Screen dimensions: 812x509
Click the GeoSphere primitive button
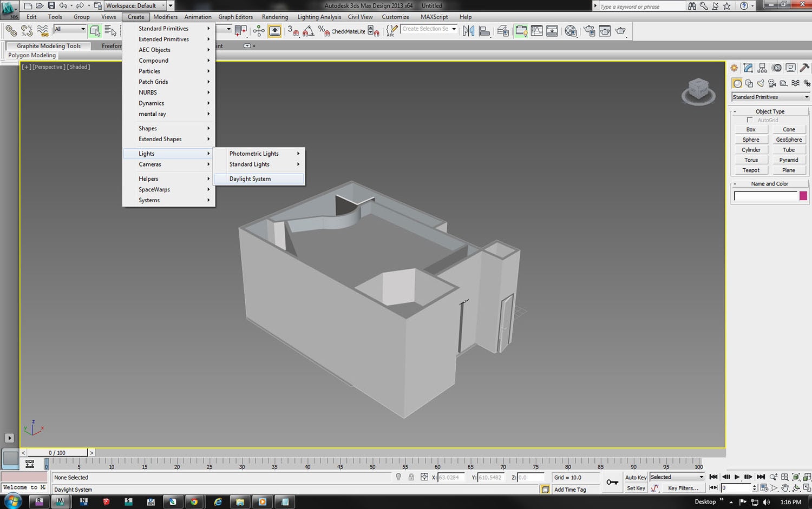point(789,140)
